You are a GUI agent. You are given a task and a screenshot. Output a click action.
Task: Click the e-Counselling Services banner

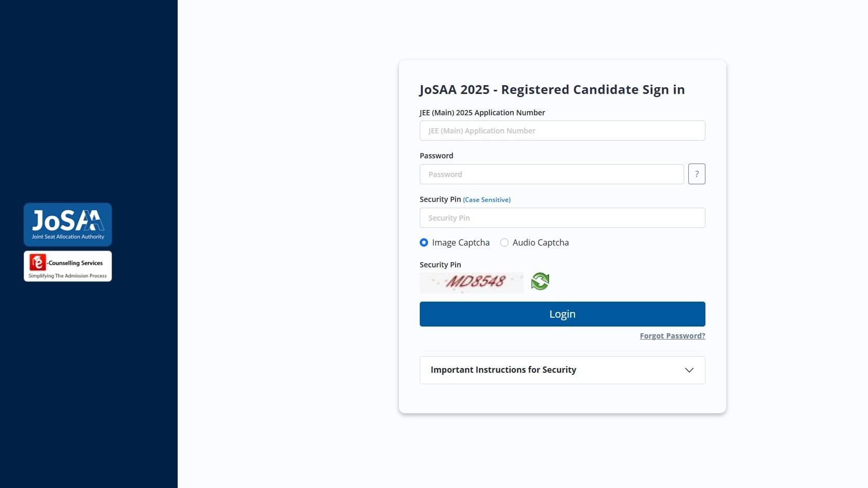tap(68, 266)
